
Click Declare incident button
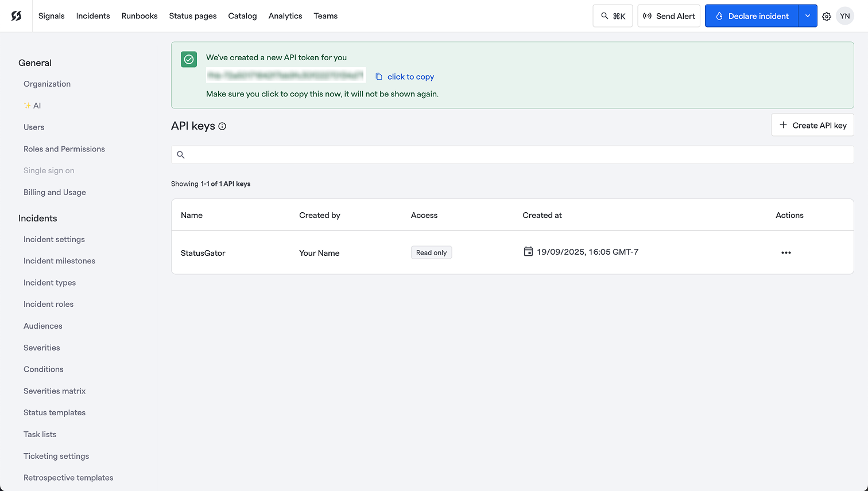pos(751,16)
